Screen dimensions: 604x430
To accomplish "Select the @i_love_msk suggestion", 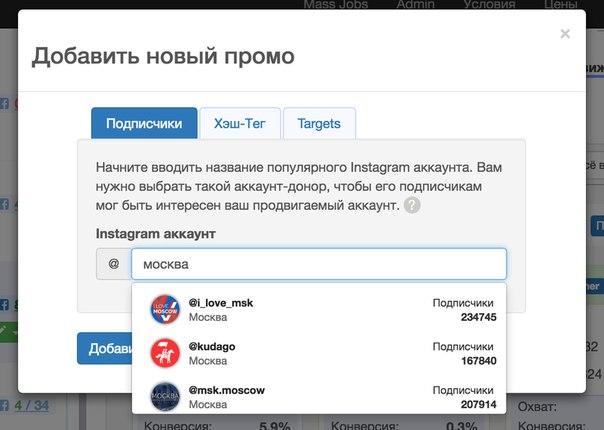I will click(x=319, y=309).
